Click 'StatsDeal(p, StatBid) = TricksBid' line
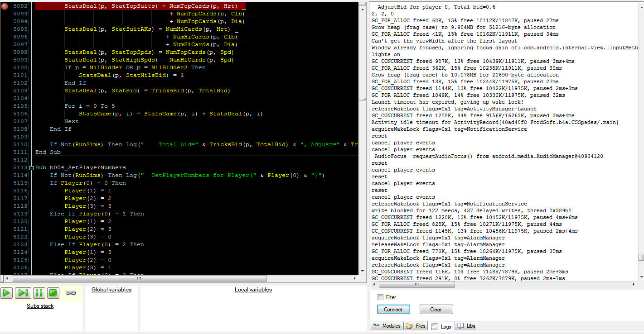The height and width of the screenshot is (334, 644). [x=148, y=91]
